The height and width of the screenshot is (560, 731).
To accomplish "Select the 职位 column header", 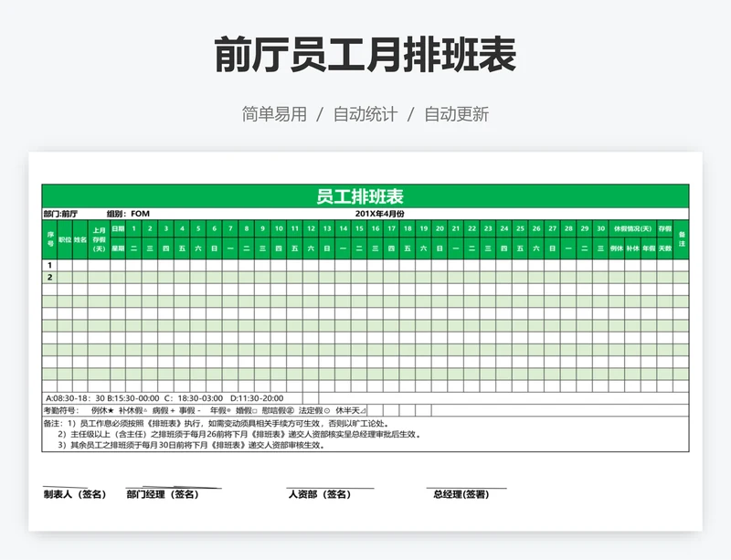I will [x=65, y=239].
